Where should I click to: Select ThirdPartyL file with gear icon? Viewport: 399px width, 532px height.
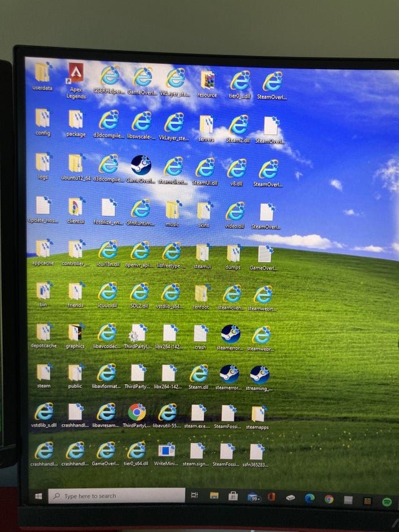point(138,333)
